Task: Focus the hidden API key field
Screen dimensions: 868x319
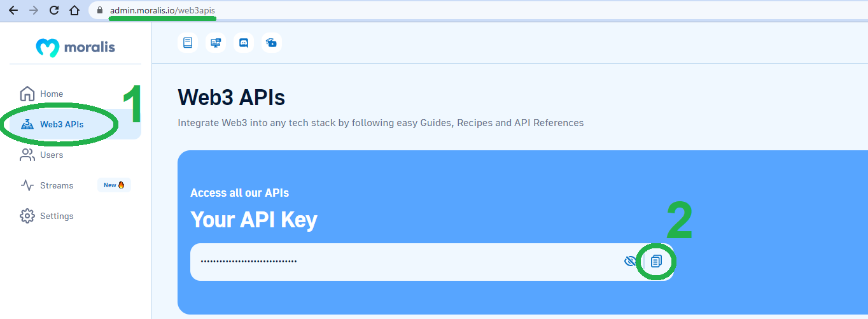Action: pos(407,262)
